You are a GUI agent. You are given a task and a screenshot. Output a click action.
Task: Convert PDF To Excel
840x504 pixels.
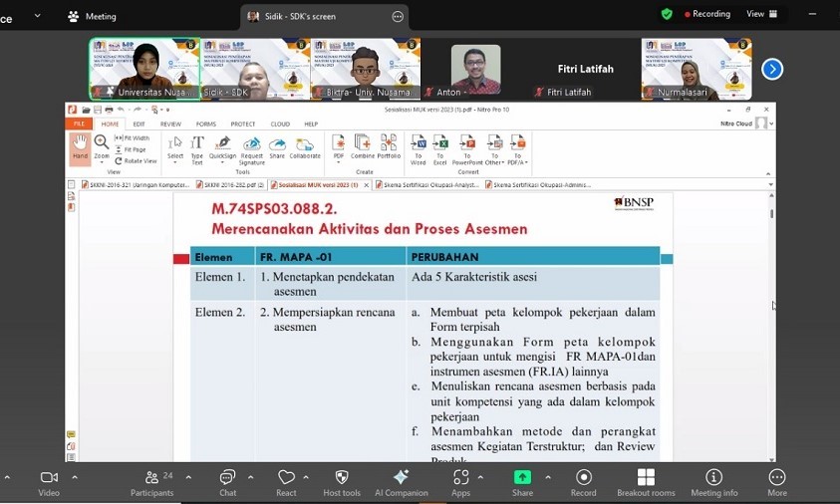coord(439,149)
